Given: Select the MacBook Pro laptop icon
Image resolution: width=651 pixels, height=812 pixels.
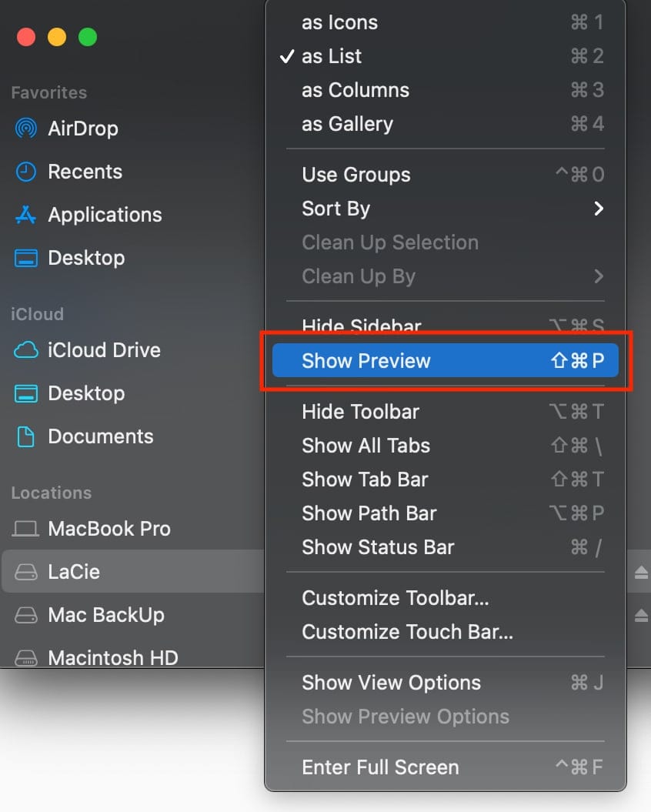Looking at the screenshot, I should (x=26, y=529).
